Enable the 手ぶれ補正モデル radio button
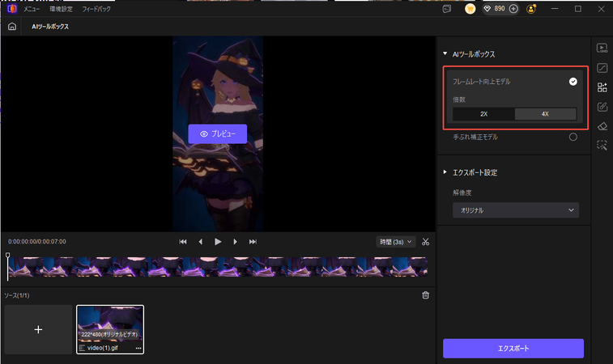This screenshot has height=364, width=613. pyautogui.click(x=573, y=137)
